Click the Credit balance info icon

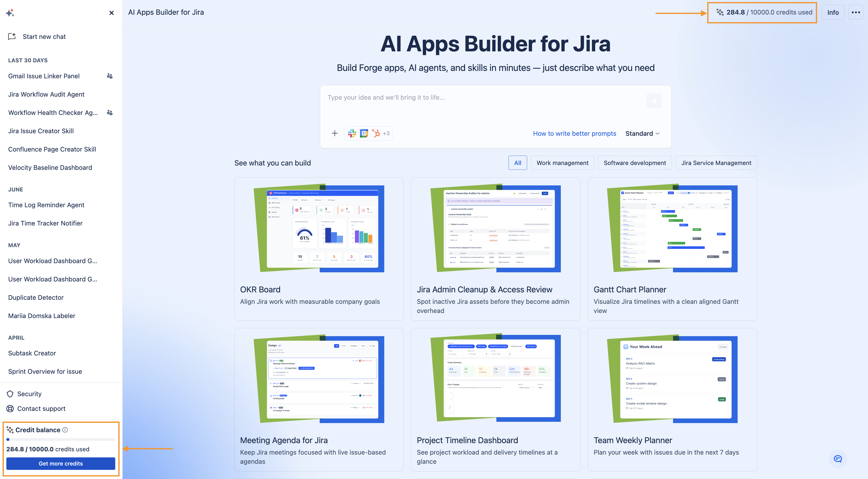(65, 430)
